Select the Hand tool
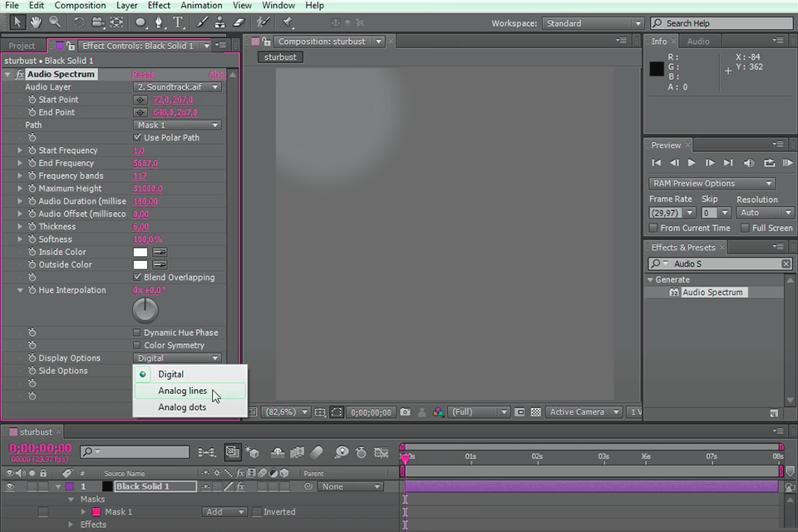Image resolution: width=798 pixels, height=532 pixels. pos(34,22)
